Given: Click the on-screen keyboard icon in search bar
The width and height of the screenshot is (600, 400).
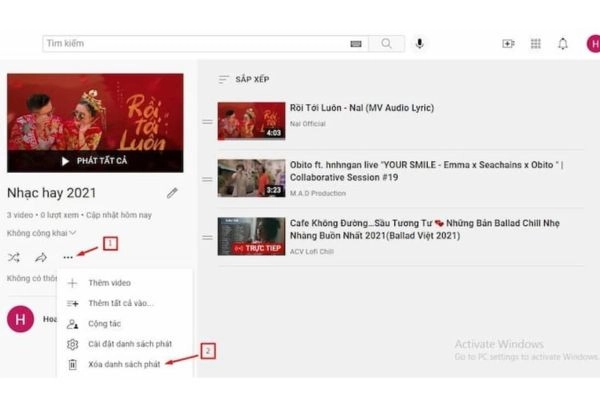Looking at the screenshot, I should point(355,44).
